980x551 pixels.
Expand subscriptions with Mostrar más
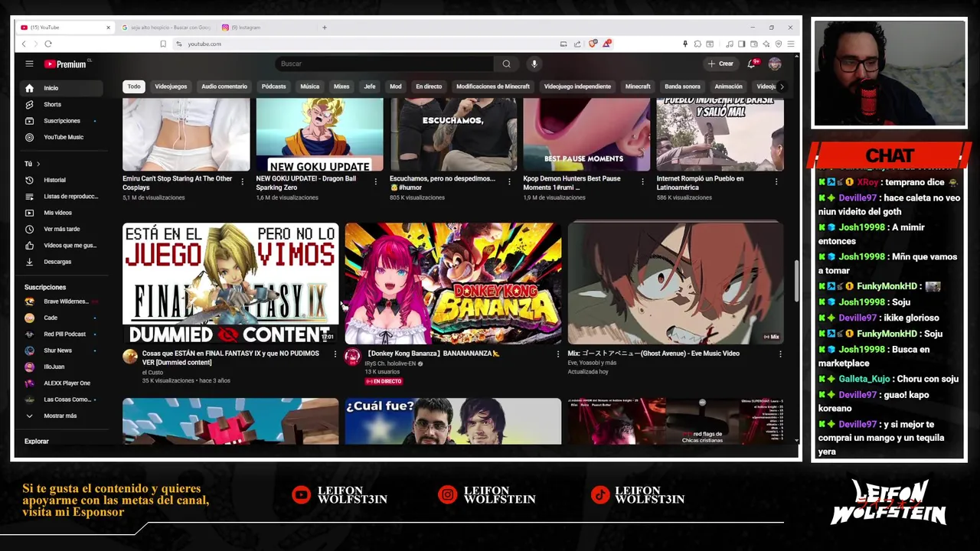[x=61, y=416]
